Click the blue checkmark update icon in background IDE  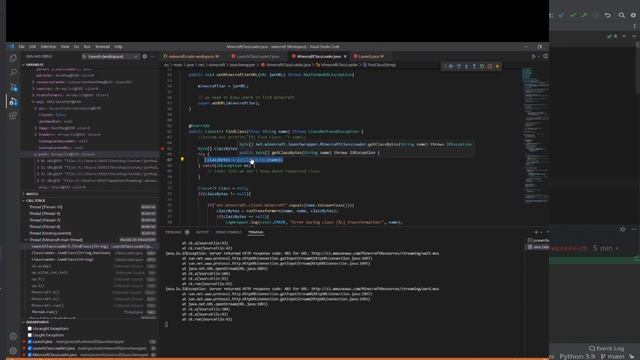coord(562,15)
